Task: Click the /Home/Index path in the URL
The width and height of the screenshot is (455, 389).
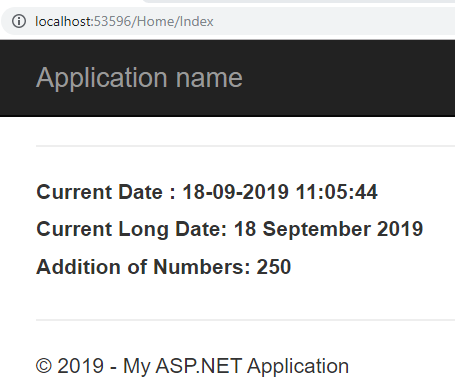Action: [x=173, y=21]
